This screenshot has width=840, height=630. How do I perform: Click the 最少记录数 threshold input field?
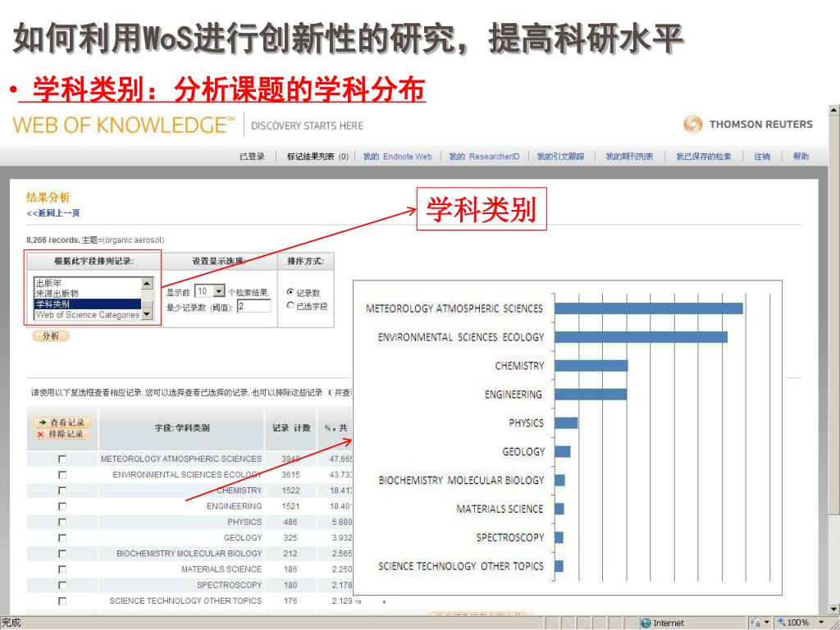click(254, 306)
